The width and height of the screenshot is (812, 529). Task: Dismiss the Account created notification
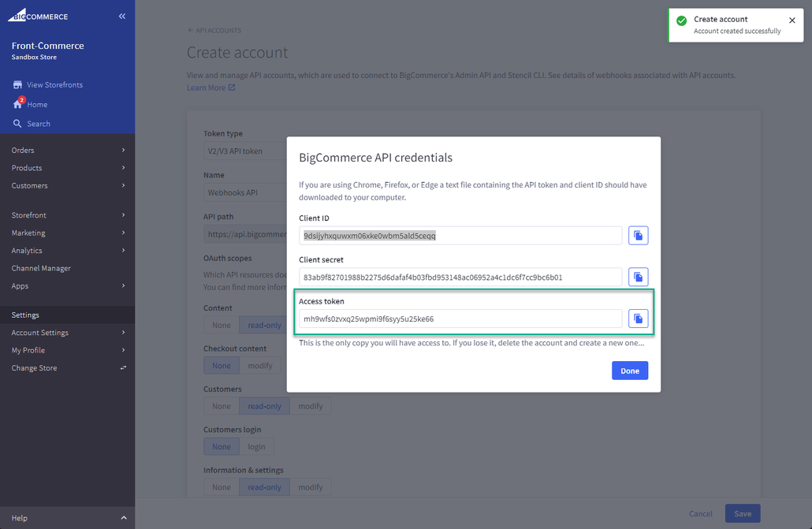pyautogui.click(x=792, y=20)
